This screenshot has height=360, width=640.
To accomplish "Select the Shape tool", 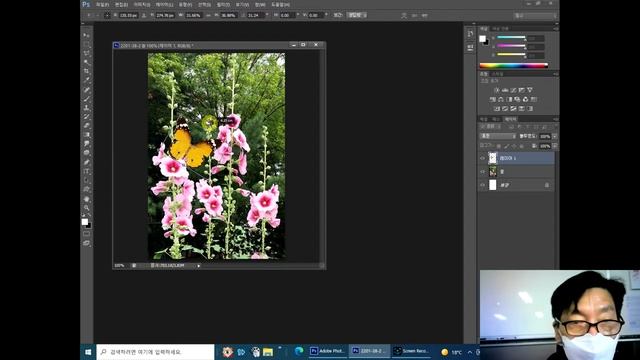I will pos(87,189).
